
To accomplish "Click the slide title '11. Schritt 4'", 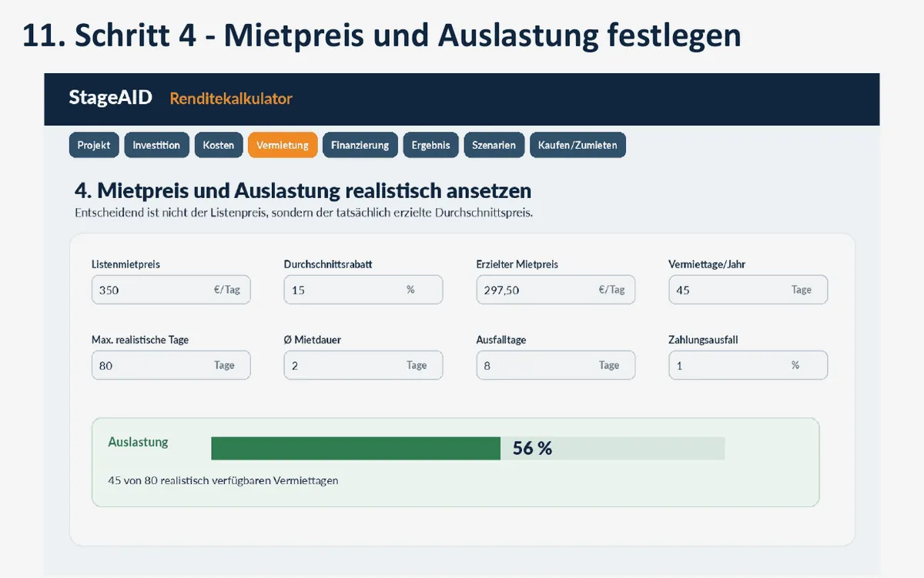I will tap(381, 36).
